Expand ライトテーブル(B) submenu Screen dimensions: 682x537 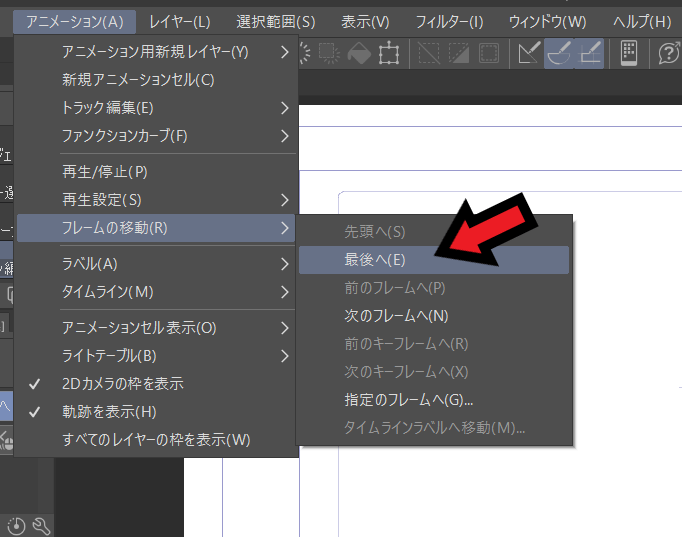156,356
